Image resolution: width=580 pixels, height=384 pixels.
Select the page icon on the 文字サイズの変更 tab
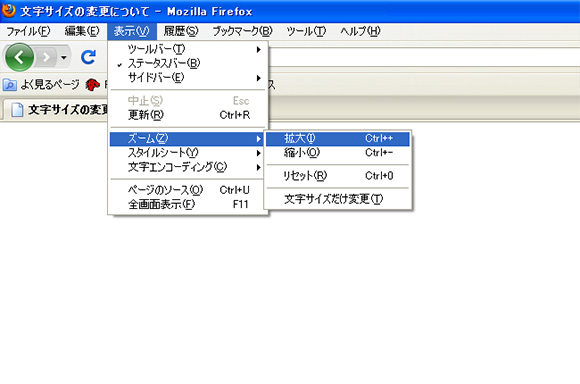[x=17, y=110]
